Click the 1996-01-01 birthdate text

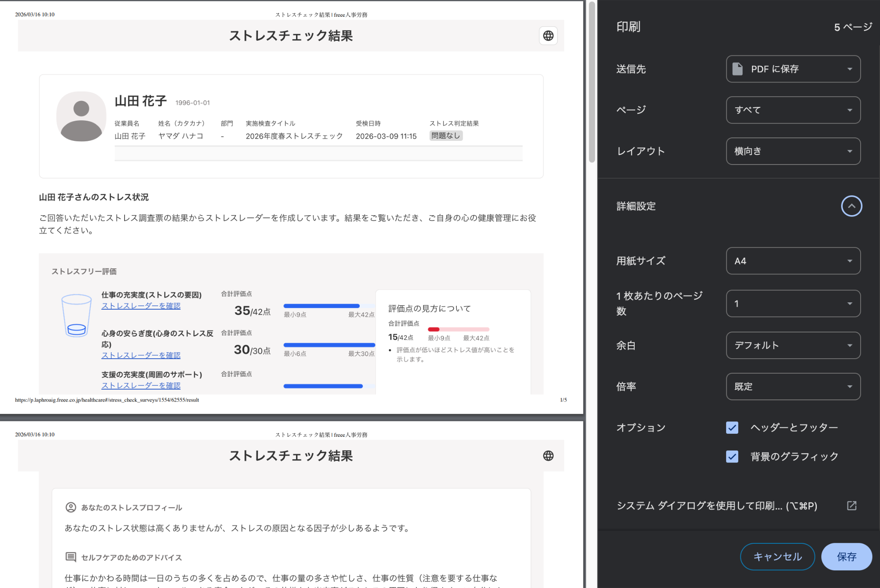[x=192, y=103]
